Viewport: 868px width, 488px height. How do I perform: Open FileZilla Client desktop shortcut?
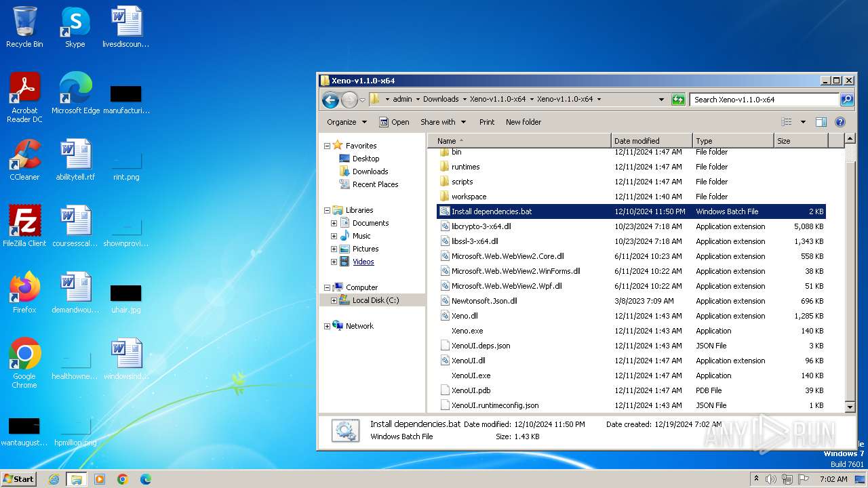tap(24, 226)
